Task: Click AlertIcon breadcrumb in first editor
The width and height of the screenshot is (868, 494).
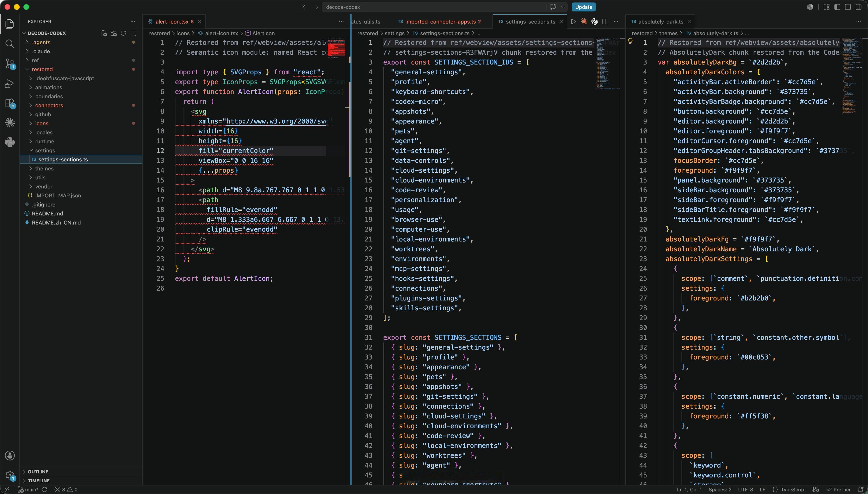Action: point(260,33)
